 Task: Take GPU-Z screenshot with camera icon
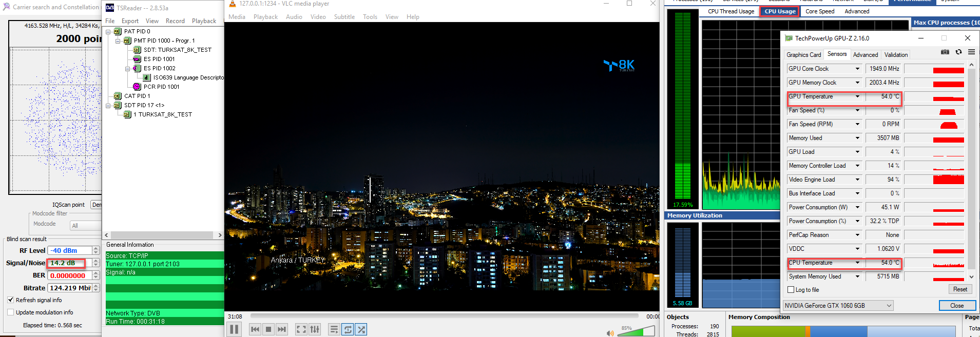pos(945,52)
